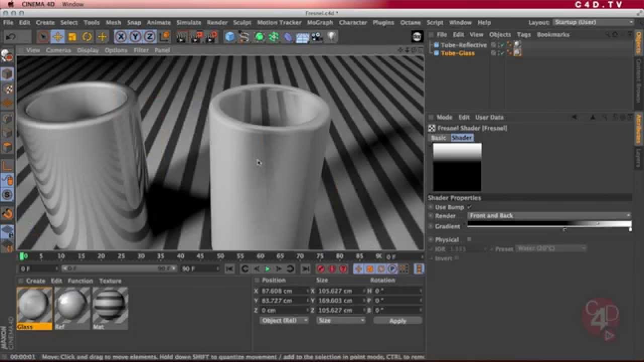Open the purple deformer objects icon
The height and width of the screenshot is (362, 644).
coord(288,37)
